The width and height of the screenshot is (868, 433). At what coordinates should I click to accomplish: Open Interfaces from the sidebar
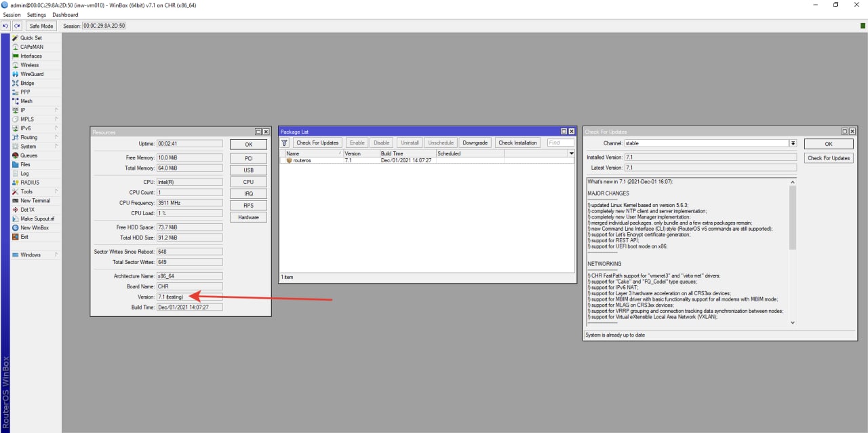31,56
